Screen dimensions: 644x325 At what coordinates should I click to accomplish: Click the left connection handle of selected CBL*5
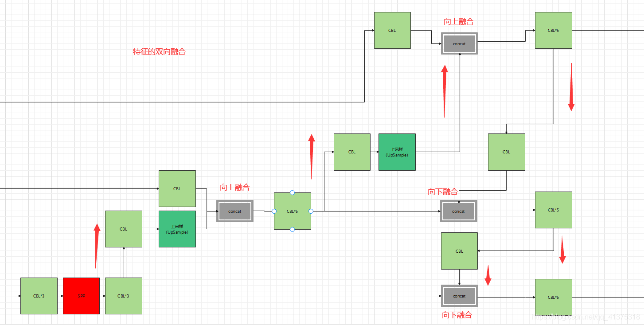pyautogui.click(x=274, y=211)
